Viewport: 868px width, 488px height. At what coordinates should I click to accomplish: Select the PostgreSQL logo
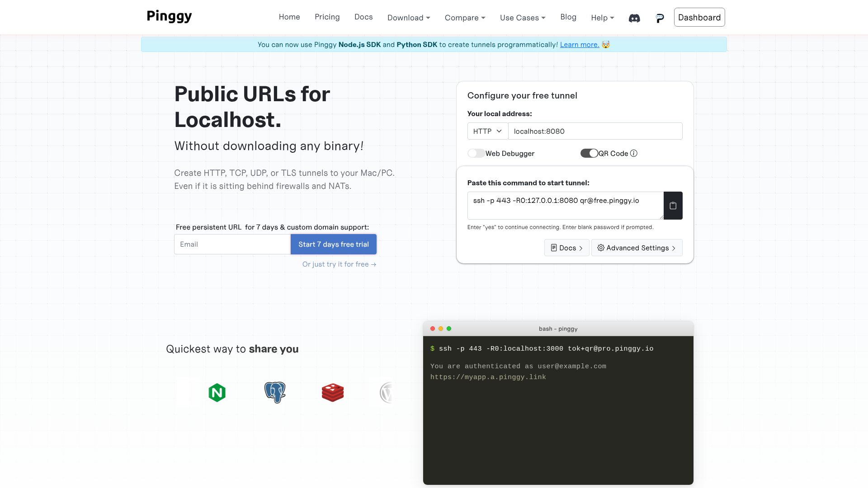(274, 392)
